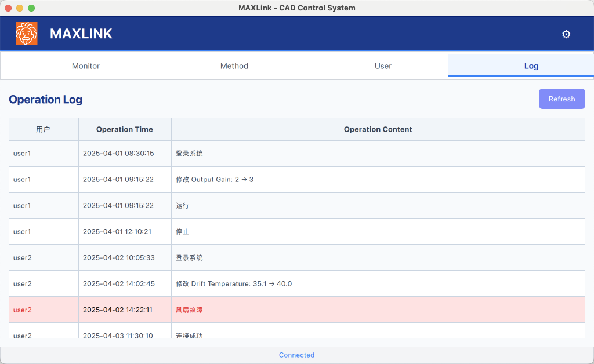Click the Connected status text
594x364 pixels.
click(x=296, y=355)
